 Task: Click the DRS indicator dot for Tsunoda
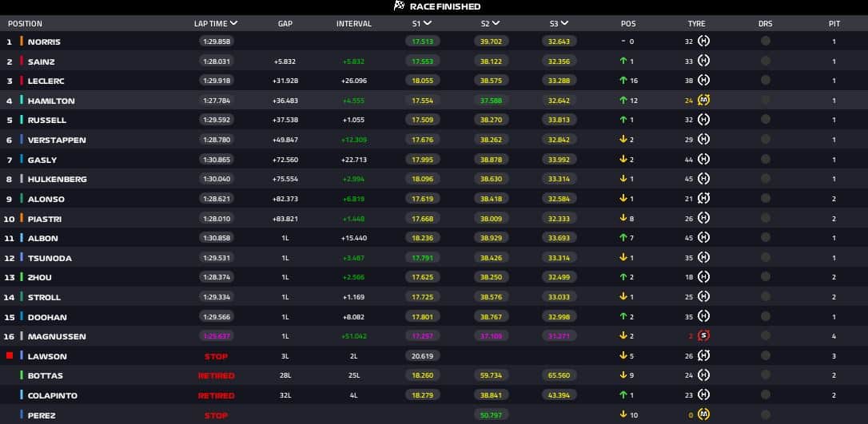coord(766,257)
